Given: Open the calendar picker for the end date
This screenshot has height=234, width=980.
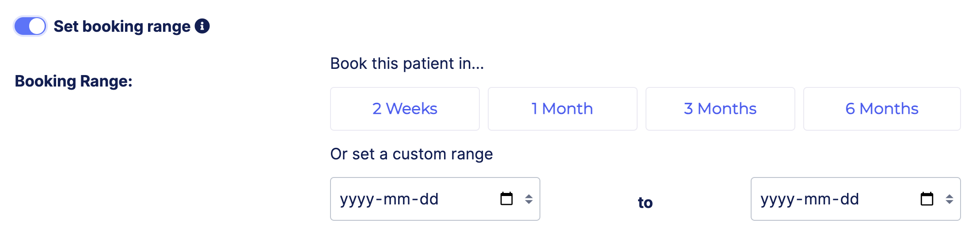Looking at the screenshot, I should point(927,199).
